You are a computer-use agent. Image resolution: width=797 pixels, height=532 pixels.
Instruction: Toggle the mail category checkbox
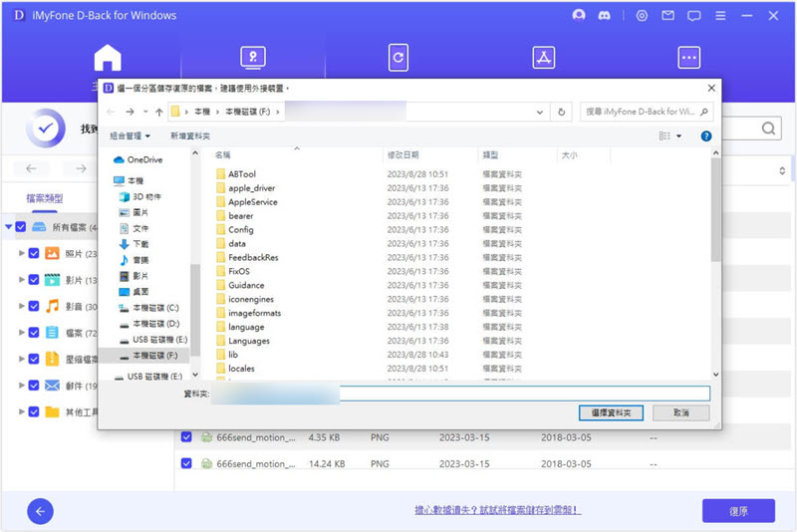tap(34, 386)
